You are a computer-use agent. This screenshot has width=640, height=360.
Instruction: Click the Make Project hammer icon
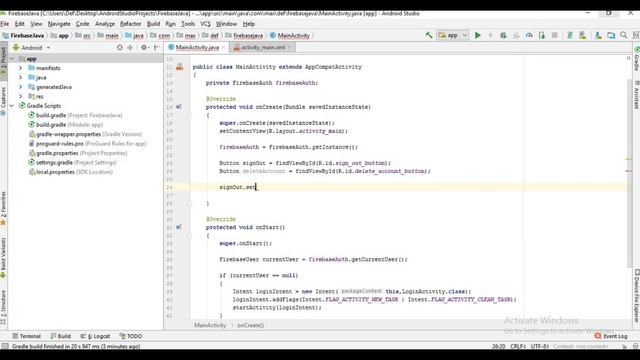(429, 36)
